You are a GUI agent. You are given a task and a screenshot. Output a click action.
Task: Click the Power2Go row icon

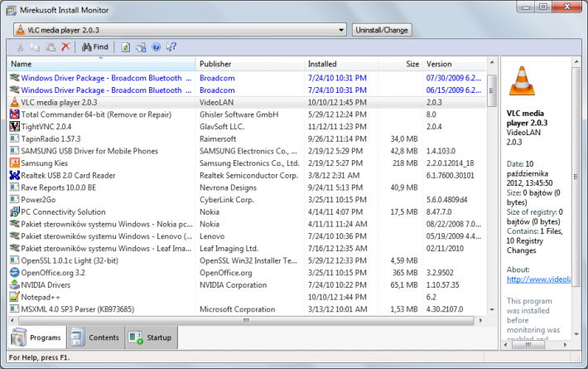pos(14,199)
